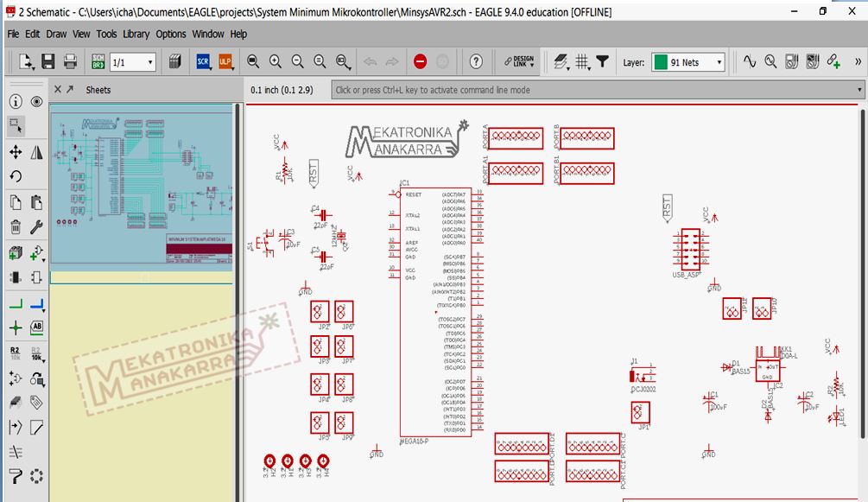Viewport: 868px width, 502px height.
Task: Click the red Stop button
Action: [x=421, y=61]
